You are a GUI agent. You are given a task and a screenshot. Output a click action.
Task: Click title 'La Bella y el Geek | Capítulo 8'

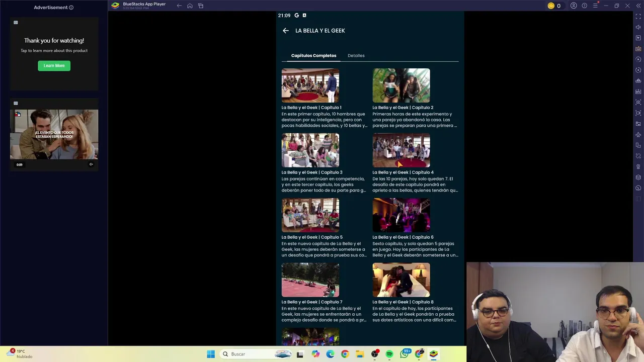coord(403,302)
